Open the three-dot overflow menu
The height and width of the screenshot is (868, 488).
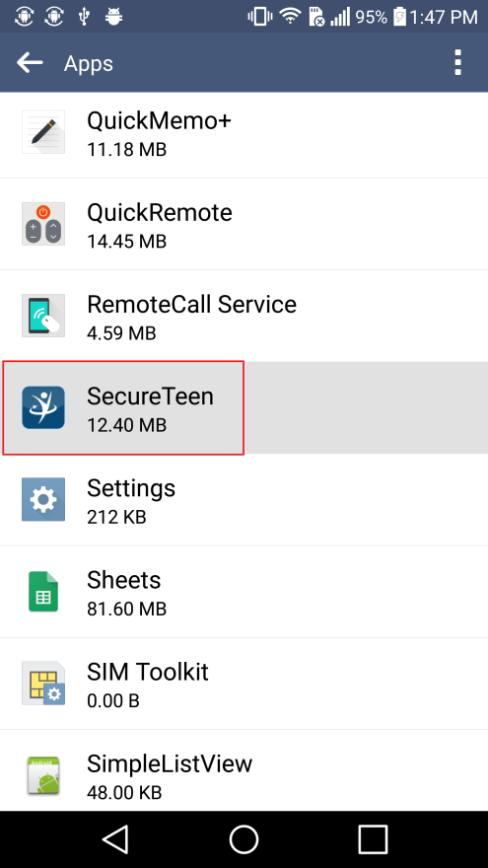[457, 62]
